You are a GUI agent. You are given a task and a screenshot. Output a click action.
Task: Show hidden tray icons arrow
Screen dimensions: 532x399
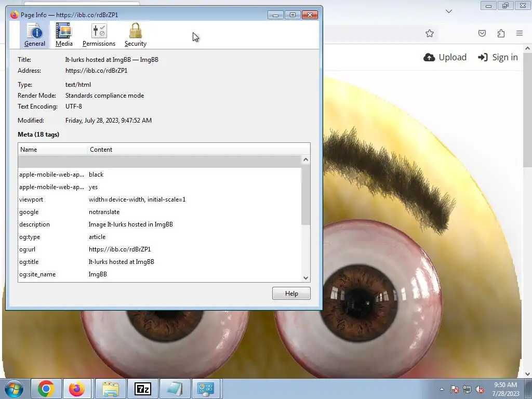pos(442,389)
